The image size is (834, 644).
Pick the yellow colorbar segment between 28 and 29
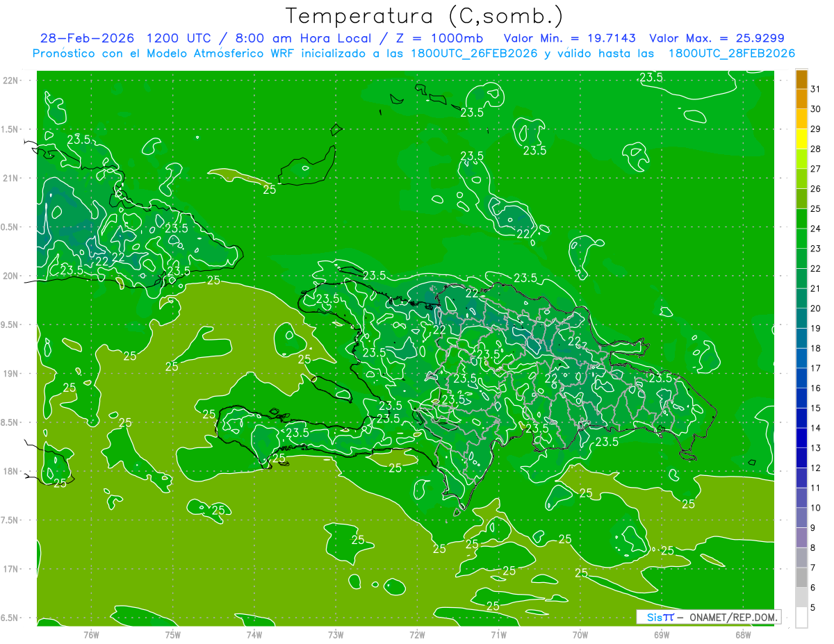click(x=801, y=139)
